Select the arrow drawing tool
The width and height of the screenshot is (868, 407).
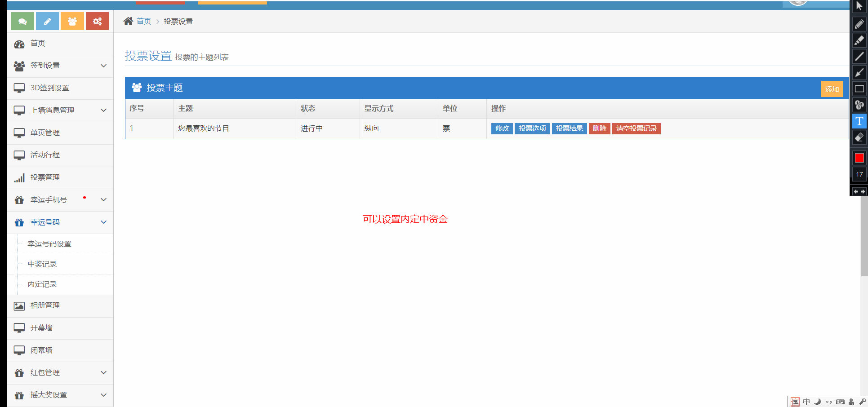pyautogui.click(x=859, y=73)
